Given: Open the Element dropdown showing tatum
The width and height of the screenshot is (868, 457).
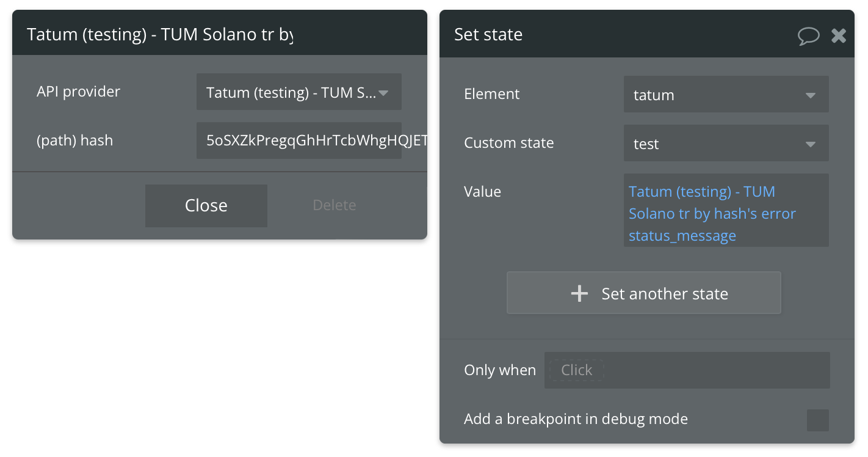Looking at the screenshot, I should (726, 95).
